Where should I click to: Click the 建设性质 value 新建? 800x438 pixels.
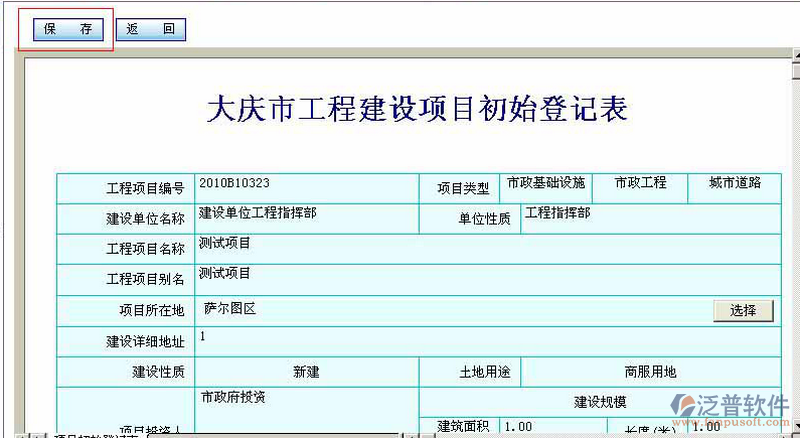(x=306, y=372)
